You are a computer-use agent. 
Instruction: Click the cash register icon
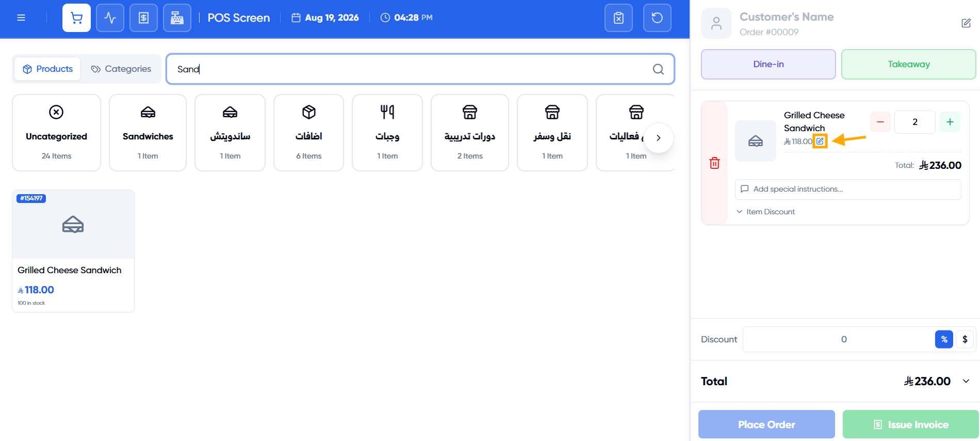click(x=177, y=18)
